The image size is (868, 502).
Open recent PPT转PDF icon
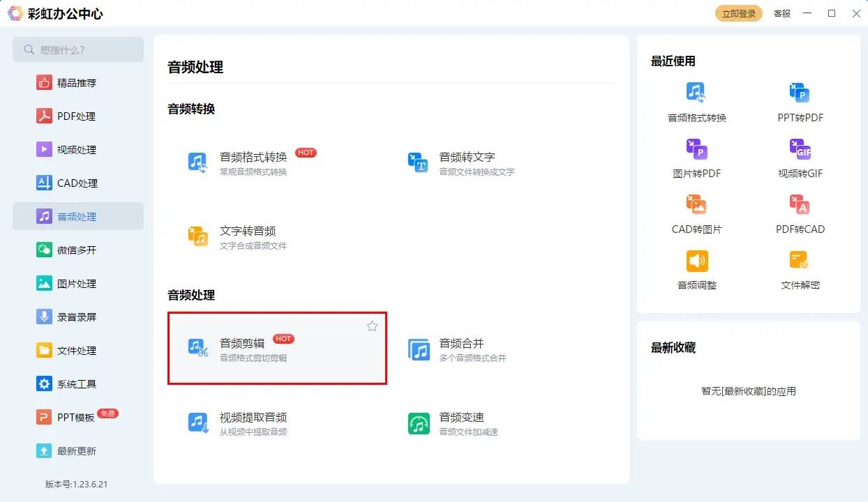point(800,93)
